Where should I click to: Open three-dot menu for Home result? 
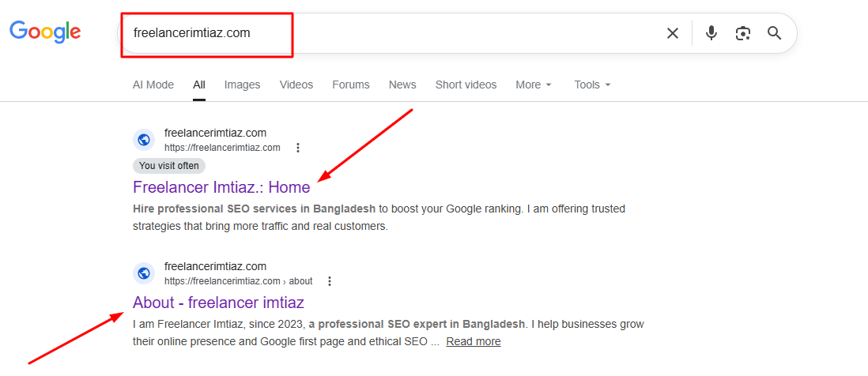coord(298,148)
